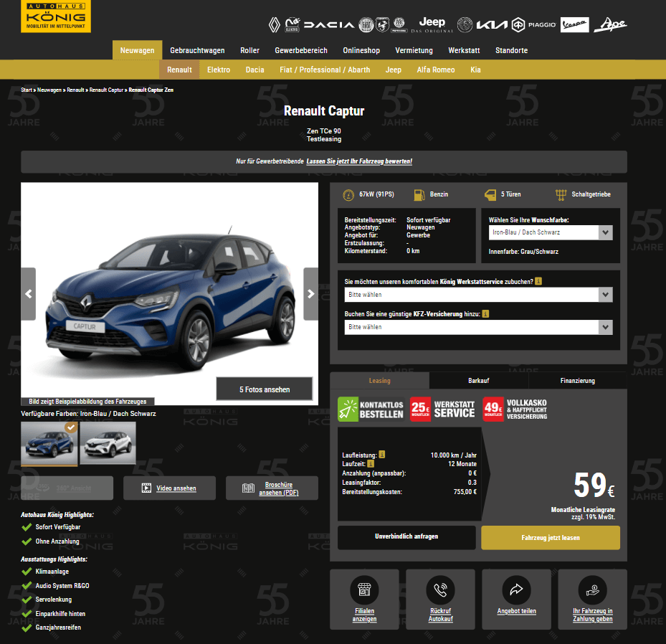Click KFZ-Versicherung info icon
Image resolution: width=666 pixels, height=644 pixels.
point(485,314)
